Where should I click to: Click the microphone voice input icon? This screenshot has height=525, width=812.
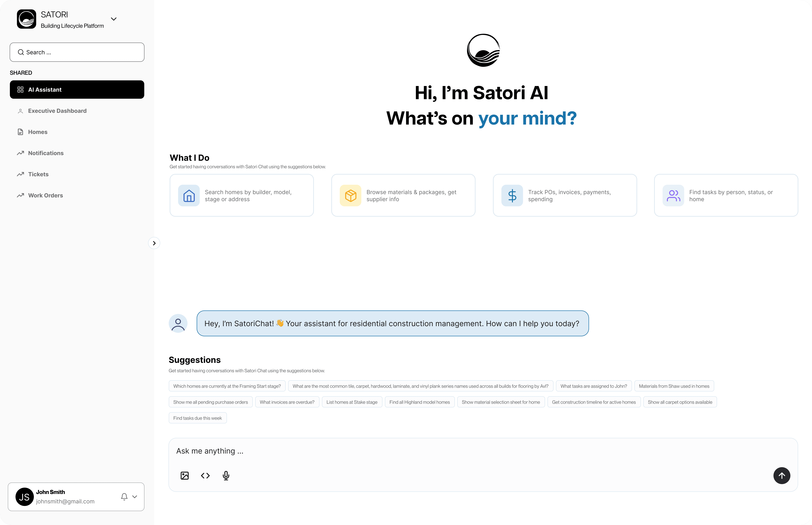click(x=226, y=476)
